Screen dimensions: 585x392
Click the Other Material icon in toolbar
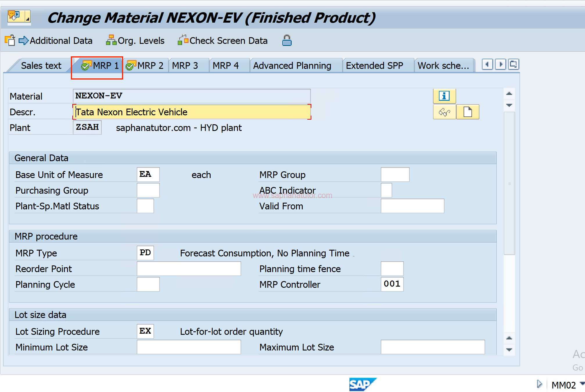pos(10,40)
